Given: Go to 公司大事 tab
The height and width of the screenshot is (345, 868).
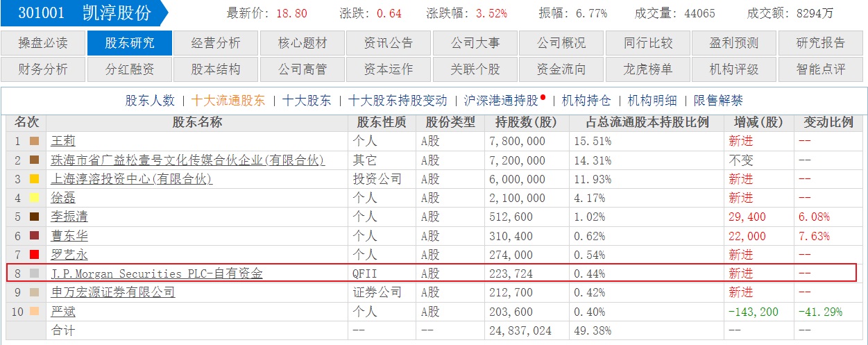Looking at the screenshot, I should click(475, 43).
